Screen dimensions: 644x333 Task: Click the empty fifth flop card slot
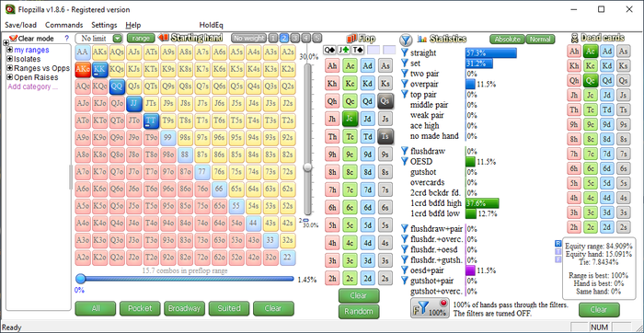(389, 50)
